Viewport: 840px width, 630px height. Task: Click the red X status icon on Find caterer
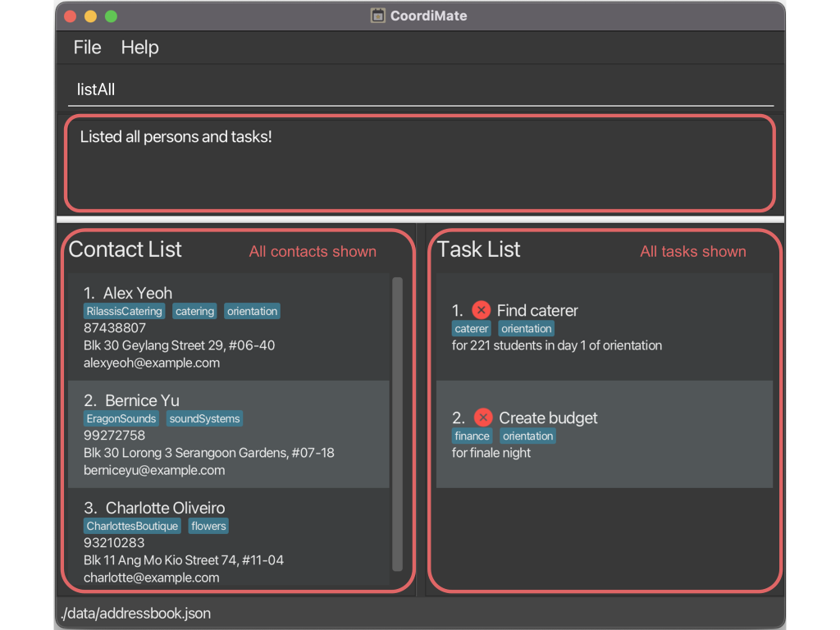tap(482, 310)
